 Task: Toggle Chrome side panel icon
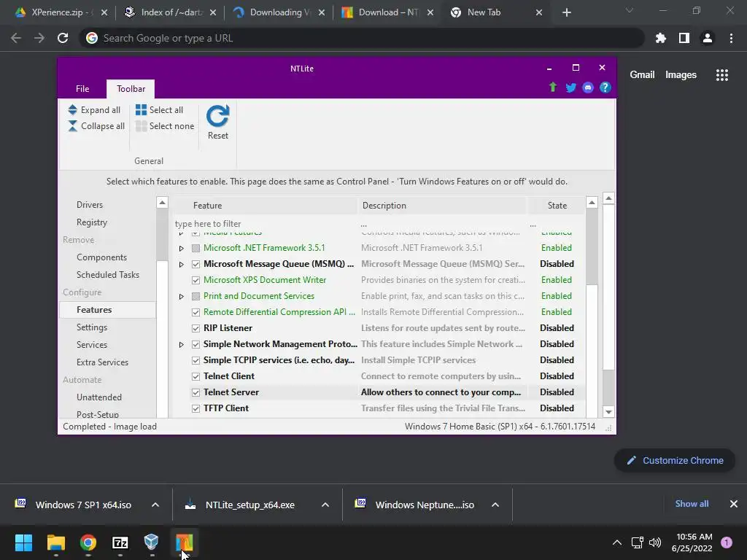point(684,38)
